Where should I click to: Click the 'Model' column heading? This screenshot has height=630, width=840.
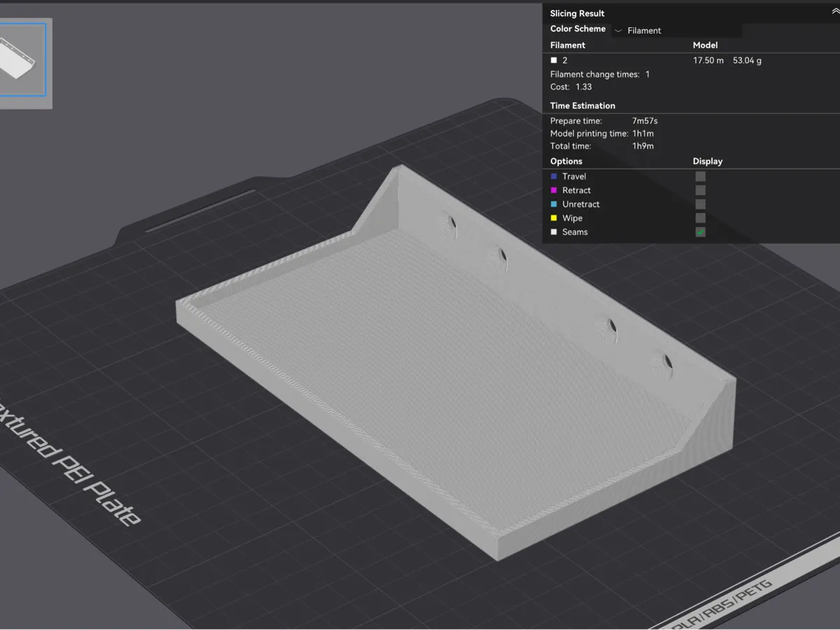[x=706, y=45]
